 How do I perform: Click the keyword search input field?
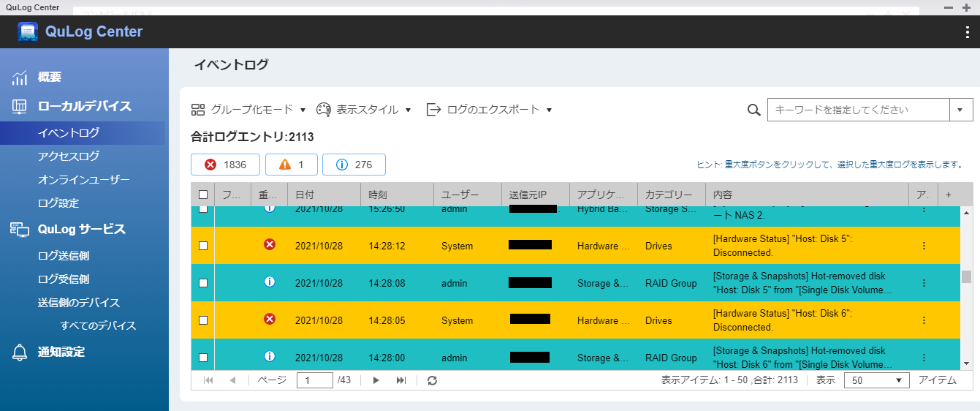pyautogui.click(x=858, y=110)
